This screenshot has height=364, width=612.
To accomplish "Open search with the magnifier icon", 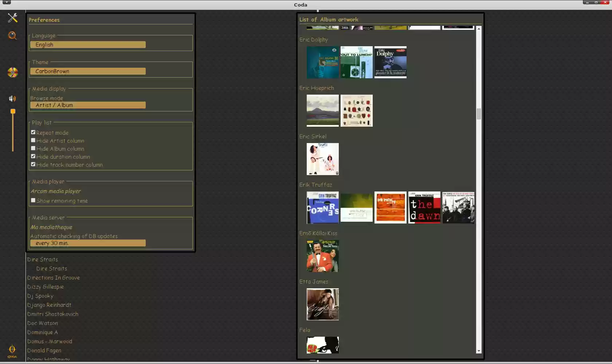I will [12, 36].
